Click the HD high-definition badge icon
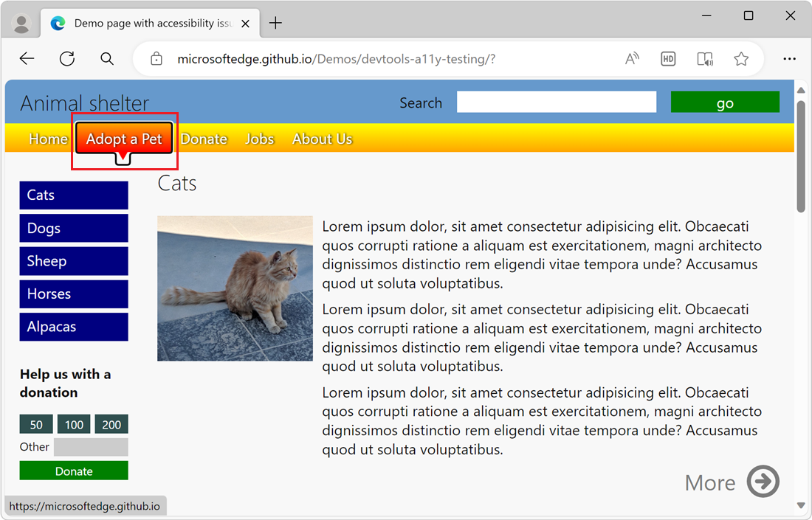The width and height of the screenshot is (812, 520). tap(668, 58)
